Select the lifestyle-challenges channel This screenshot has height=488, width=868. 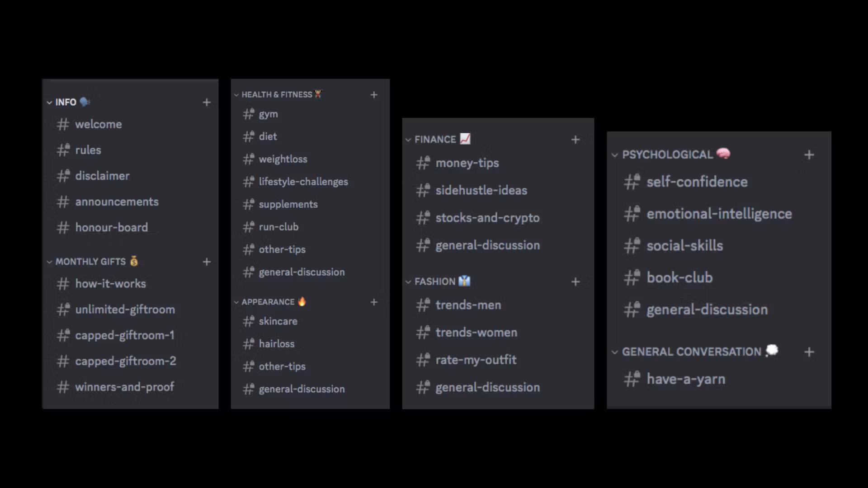303,182
